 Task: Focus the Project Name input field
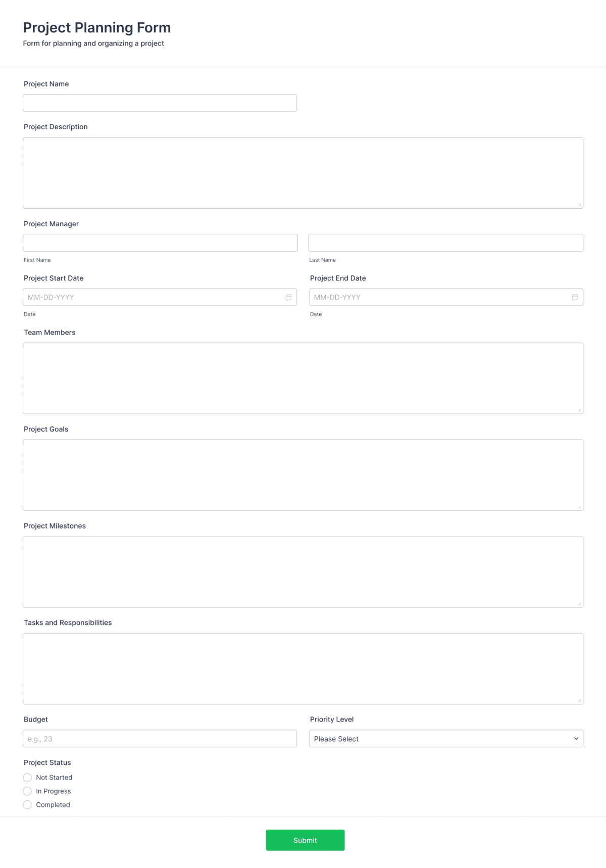(x=160, y=103)
